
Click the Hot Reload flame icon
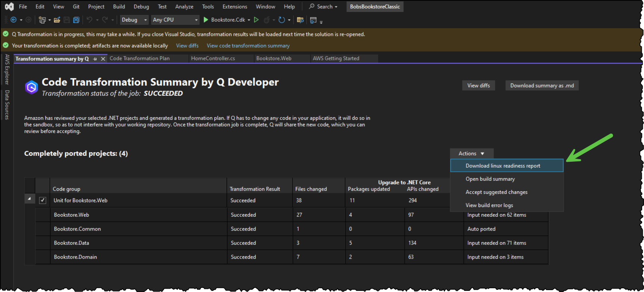[x=267, y=20]
